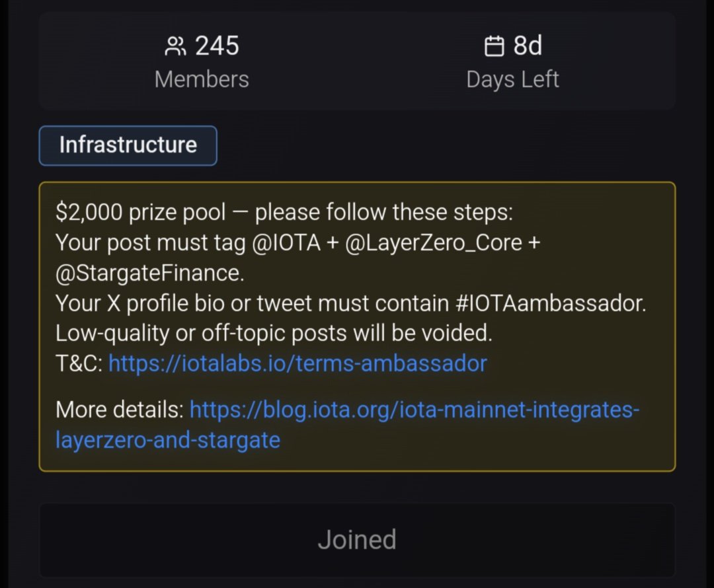Tap the 8d days remaining value
Screen dimensions: 714x588
pos(528,46)
